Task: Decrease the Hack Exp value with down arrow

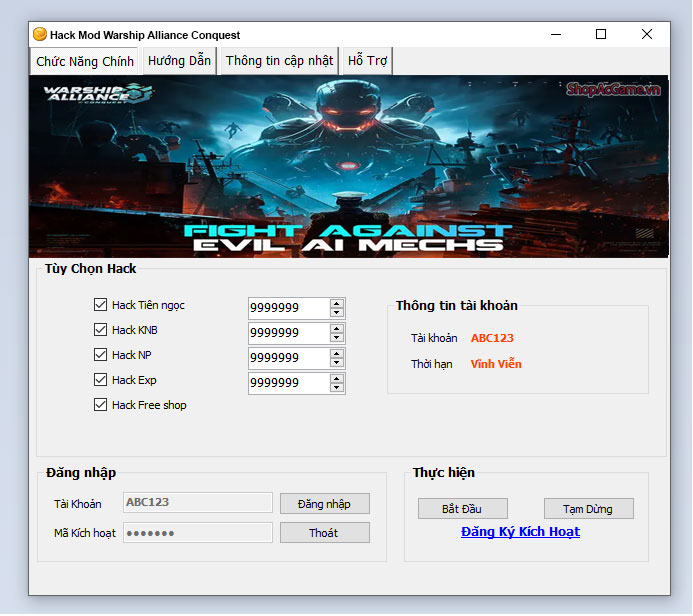Action: pyautogui.click(x=337, y=388)
